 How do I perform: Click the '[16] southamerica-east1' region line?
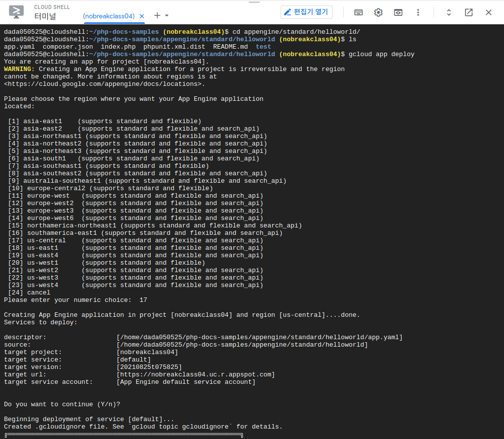tap(145, 233)
